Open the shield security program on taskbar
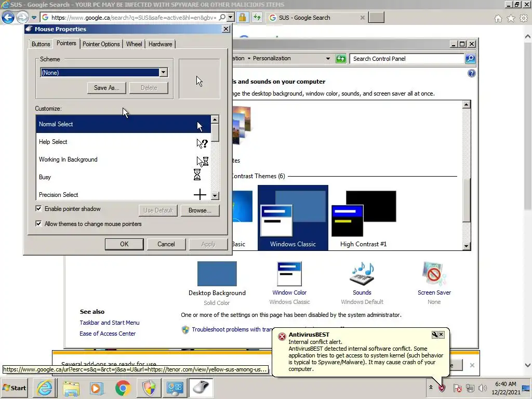 pos(149,388)
